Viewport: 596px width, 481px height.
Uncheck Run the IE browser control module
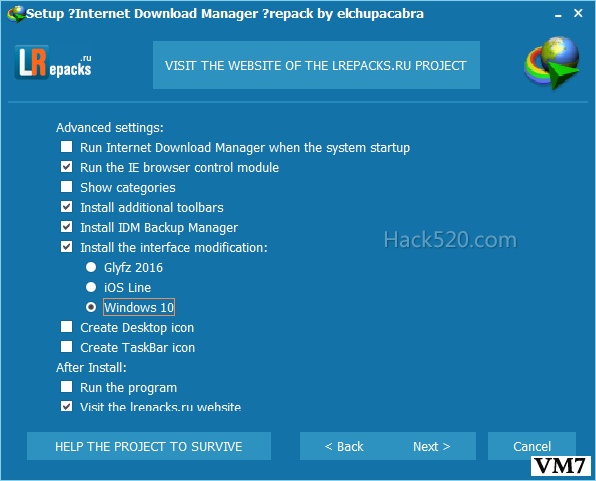(x=67, y=167)
